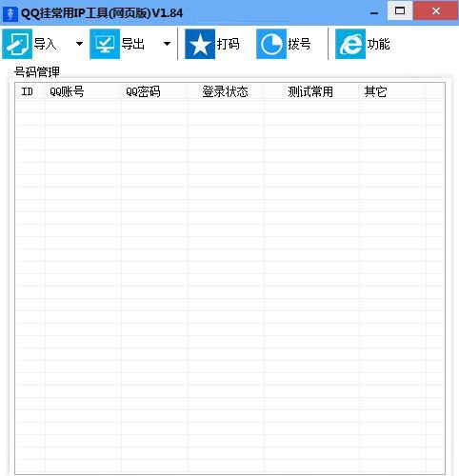The width and height of the screenshot is (459, 476).
Task: Click the 导出 export monitor icon
Action: point(105,44)
